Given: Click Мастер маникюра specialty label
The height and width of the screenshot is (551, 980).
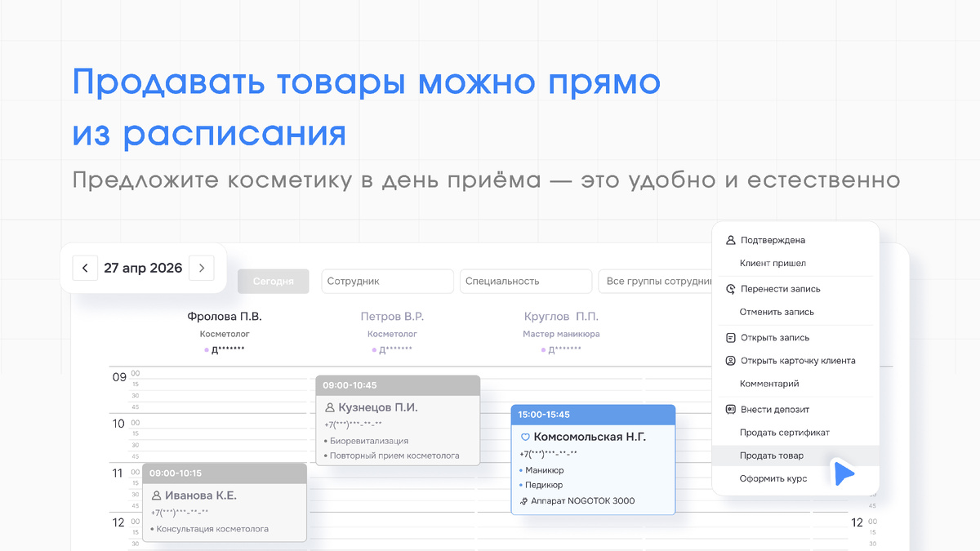Looking at the screenshot, I should tap(561, 334).
